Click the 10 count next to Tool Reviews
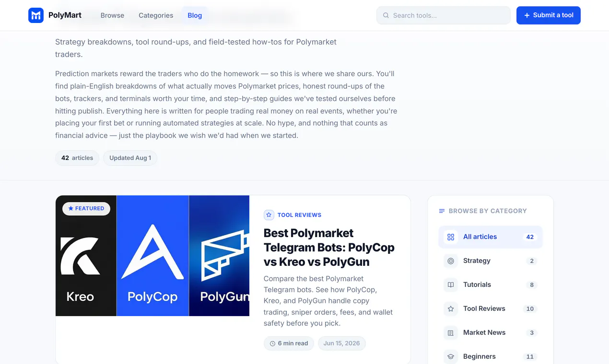The image size is (609, 364). (530, 309)
